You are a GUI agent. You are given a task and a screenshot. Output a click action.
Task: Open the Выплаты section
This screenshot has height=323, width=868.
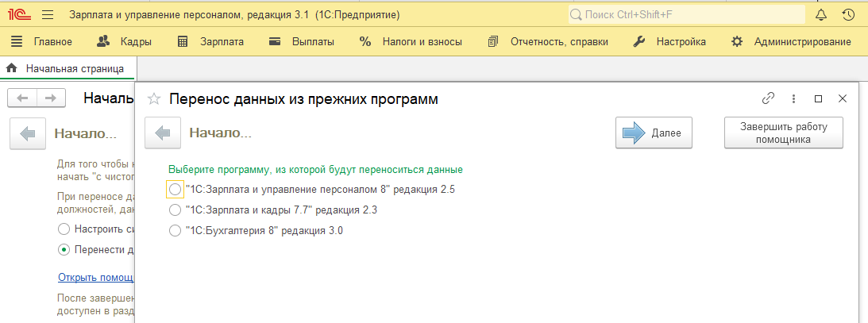click(302, 41)
